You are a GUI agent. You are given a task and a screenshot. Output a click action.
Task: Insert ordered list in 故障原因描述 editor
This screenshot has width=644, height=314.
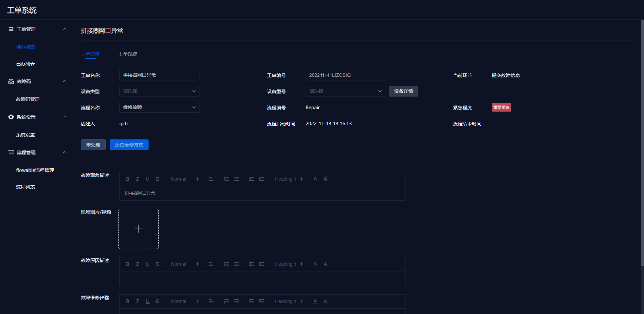click(x=226, y=264)
